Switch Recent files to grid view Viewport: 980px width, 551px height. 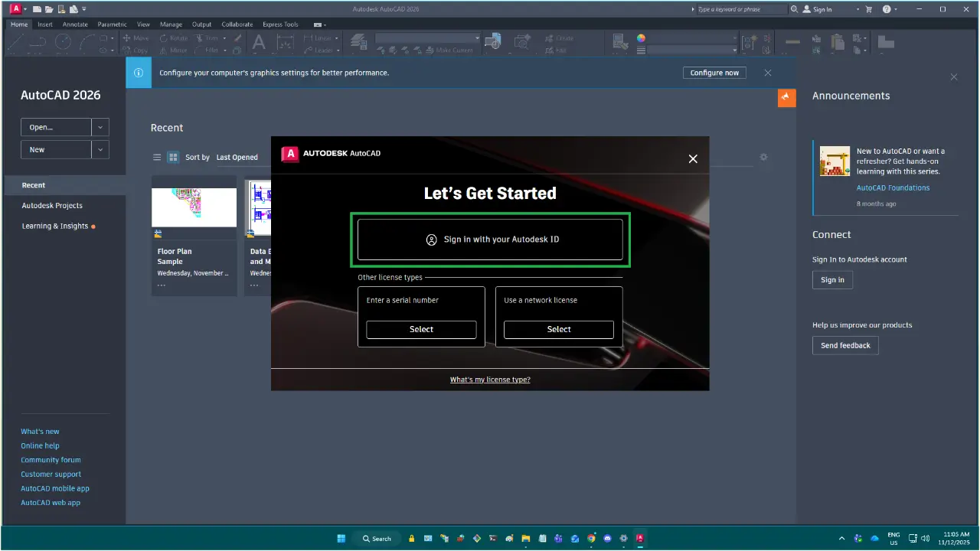click(x=173, y=157)
